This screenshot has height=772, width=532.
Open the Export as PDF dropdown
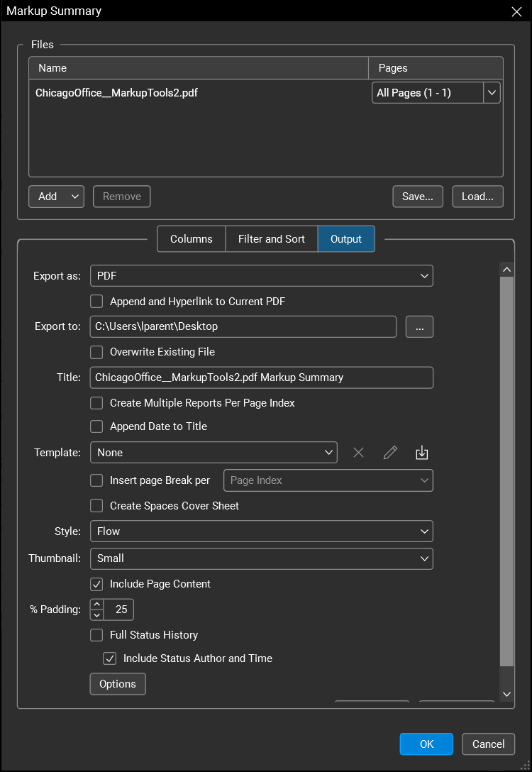tap(261, 275)
